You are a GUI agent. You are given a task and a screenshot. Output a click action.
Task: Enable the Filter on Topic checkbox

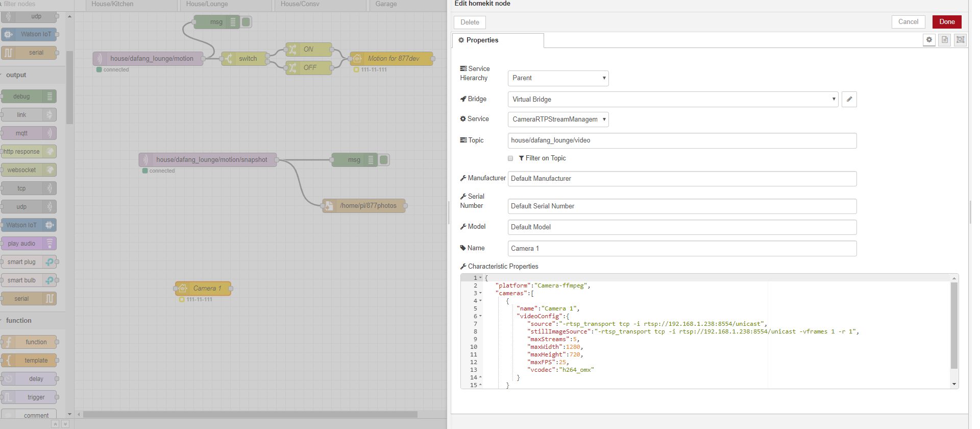click(510, 158)
